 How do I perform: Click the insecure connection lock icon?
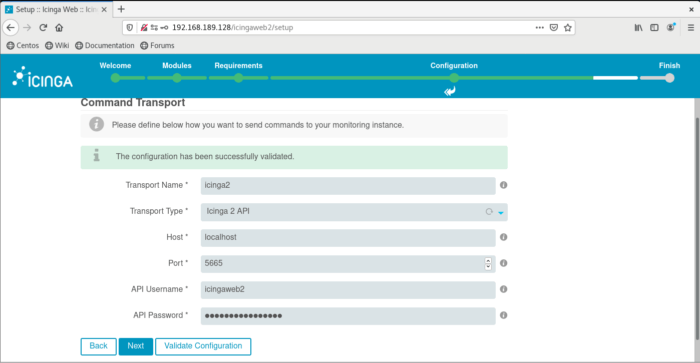pyautogui.click(x=144, y=28)
